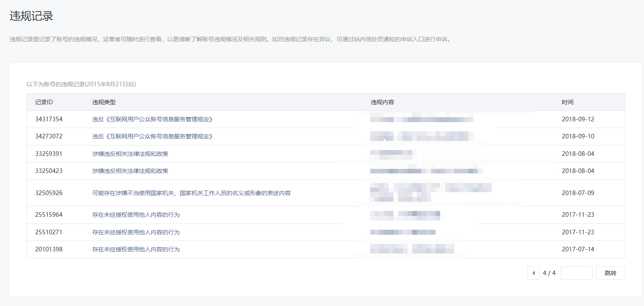Go to the previous page using the arrow
Viewport: 644px width, 306px height.
click(534, 273)
